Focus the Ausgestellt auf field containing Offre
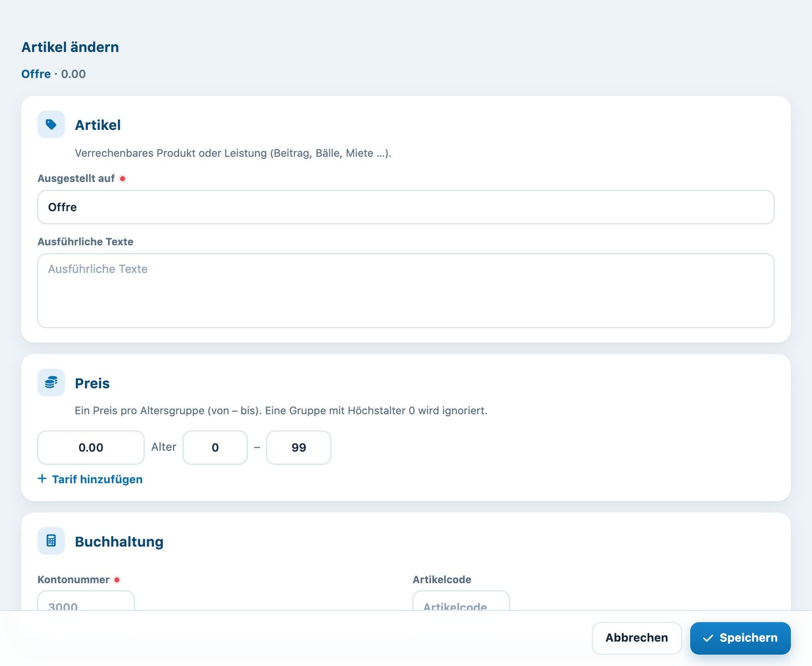Screen dimensions: 812x666 [x=406, y=207]
